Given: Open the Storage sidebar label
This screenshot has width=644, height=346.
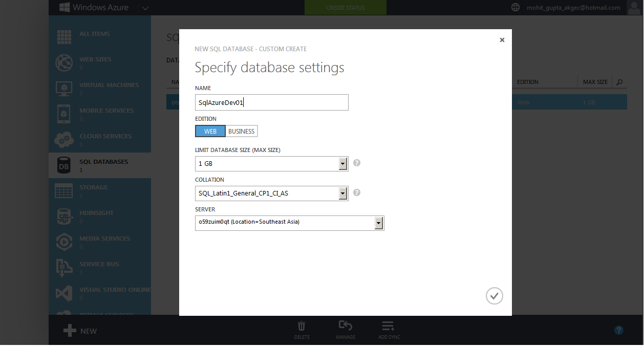Looking at the screenshot, I should pos(94,187).
